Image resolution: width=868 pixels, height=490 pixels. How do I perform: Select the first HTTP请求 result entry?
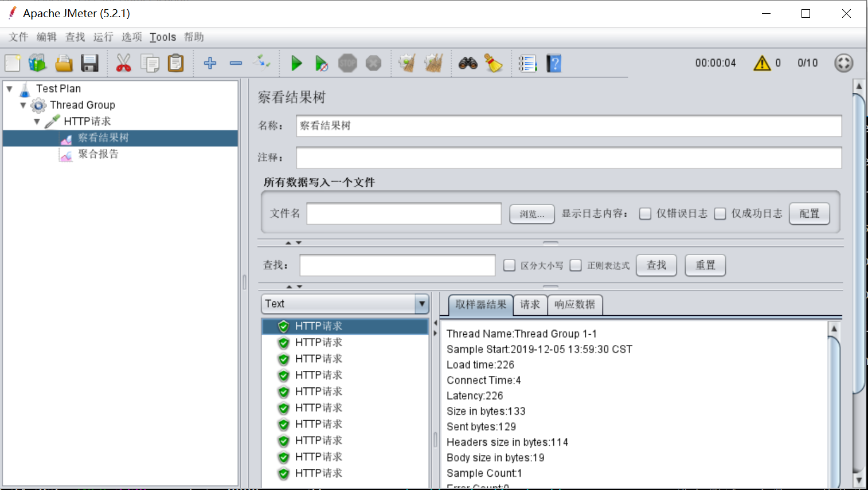tap(345, 327)
